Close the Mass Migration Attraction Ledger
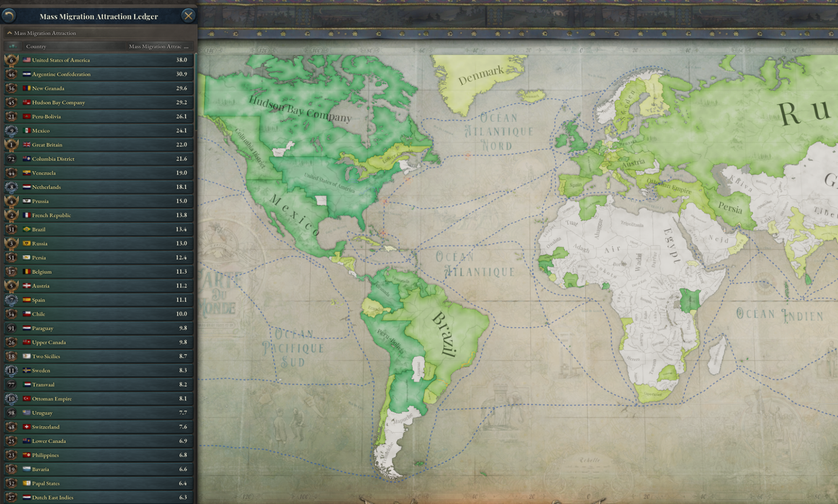This screenshot has height=504, width=838. 188,16
